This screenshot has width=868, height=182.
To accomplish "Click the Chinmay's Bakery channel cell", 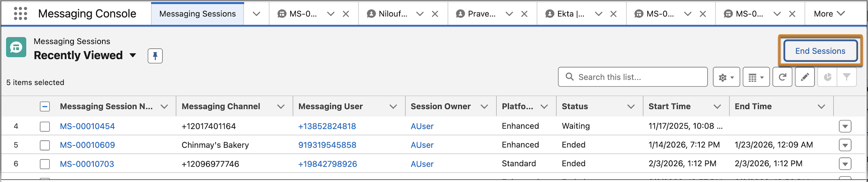I will [215, 145].
